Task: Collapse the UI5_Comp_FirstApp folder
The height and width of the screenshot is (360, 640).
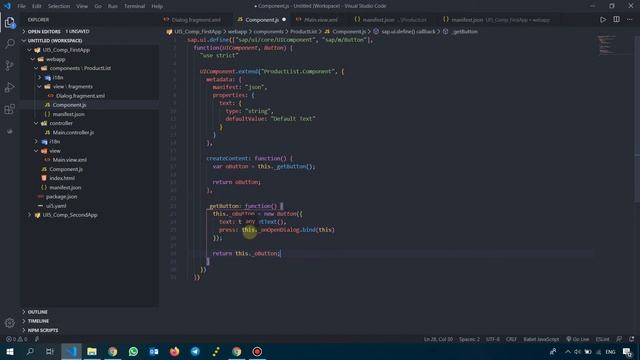Action: 66,50
